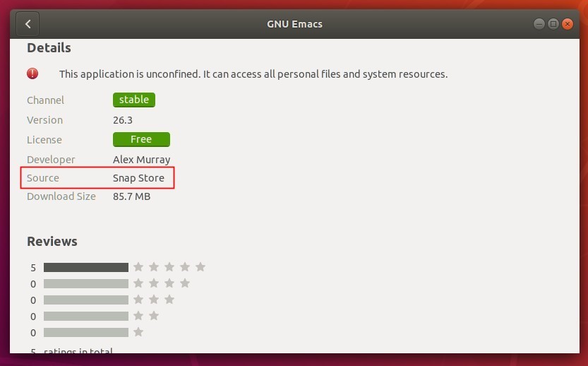Click the Reviews heading
The image size is (588, 366).
coord(52,242)
